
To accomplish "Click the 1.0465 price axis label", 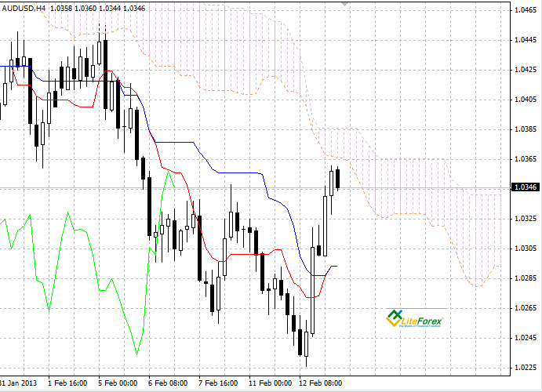I will (526, 10).
